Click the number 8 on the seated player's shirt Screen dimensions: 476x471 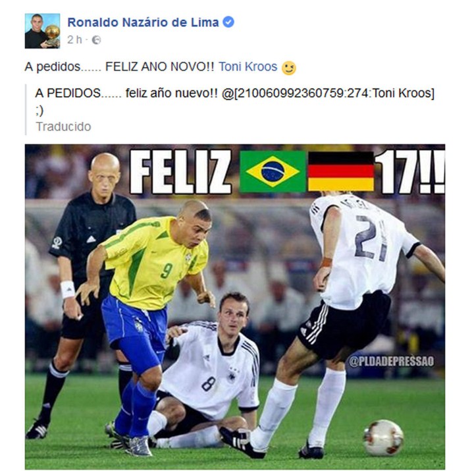tap(209, 384)
